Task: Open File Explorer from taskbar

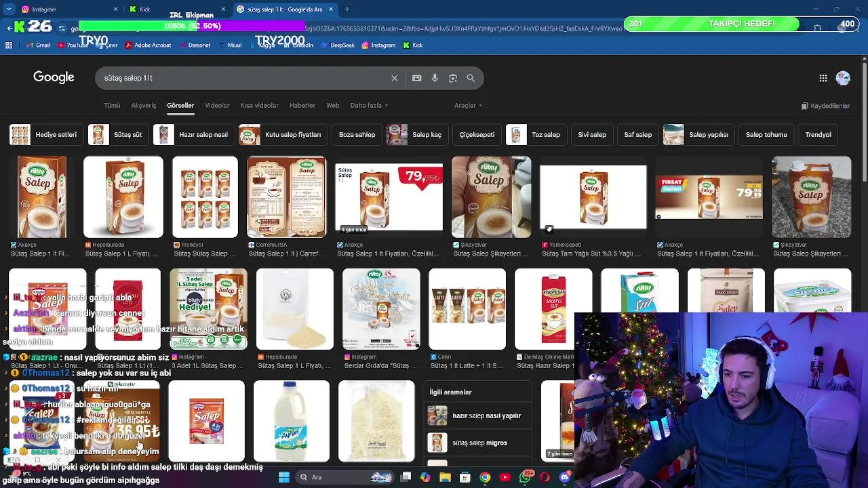Action: (445, 477)
